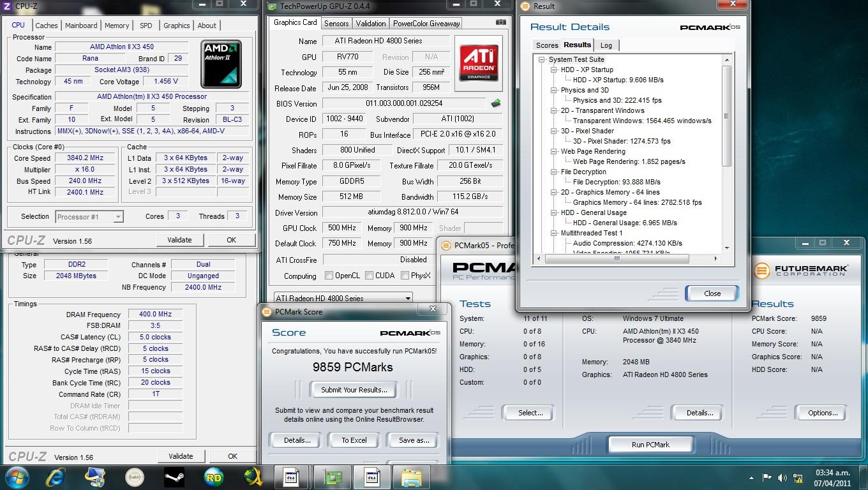Collapse the Web Page Rendering node
The height and width of the screenshot is (490, 868).
554,151
